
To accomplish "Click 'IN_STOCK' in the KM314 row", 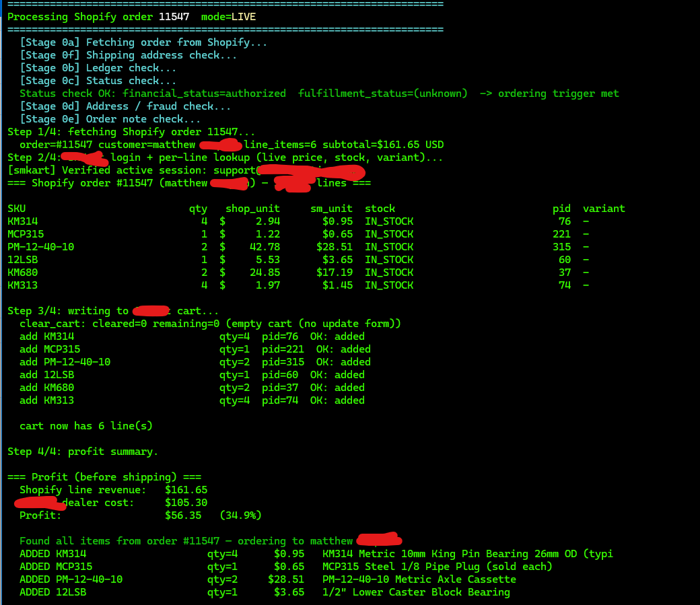I will [389, 221].
